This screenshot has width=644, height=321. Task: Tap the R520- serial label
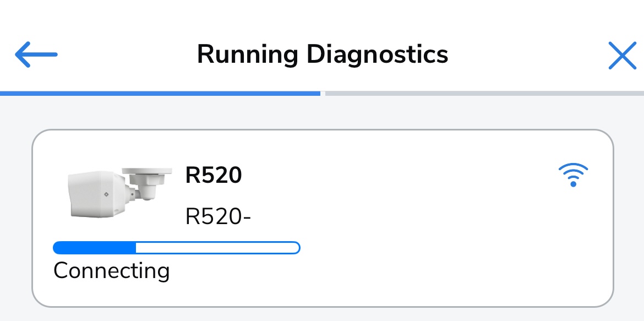(218, 216)
